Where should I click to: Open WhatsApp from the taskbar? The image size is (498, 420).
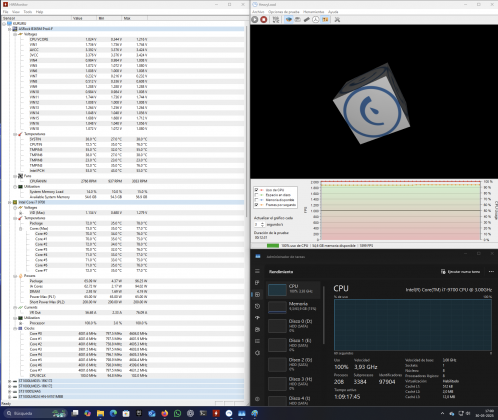[177, 413]
